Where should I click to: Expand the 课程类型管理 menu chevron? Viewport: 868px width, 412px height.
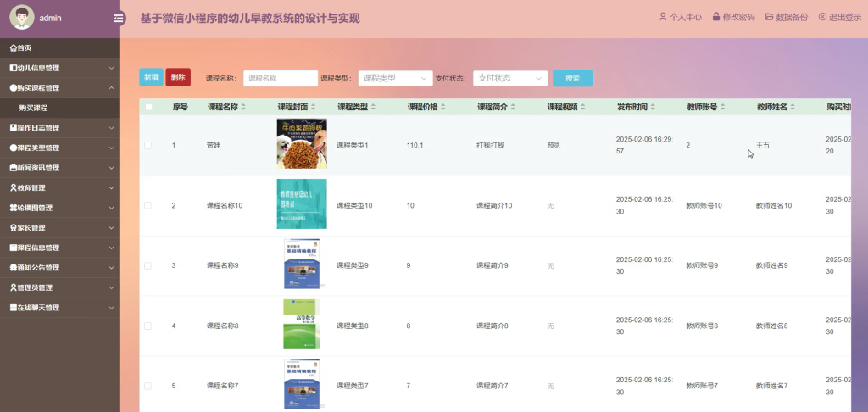click(111, 148)
